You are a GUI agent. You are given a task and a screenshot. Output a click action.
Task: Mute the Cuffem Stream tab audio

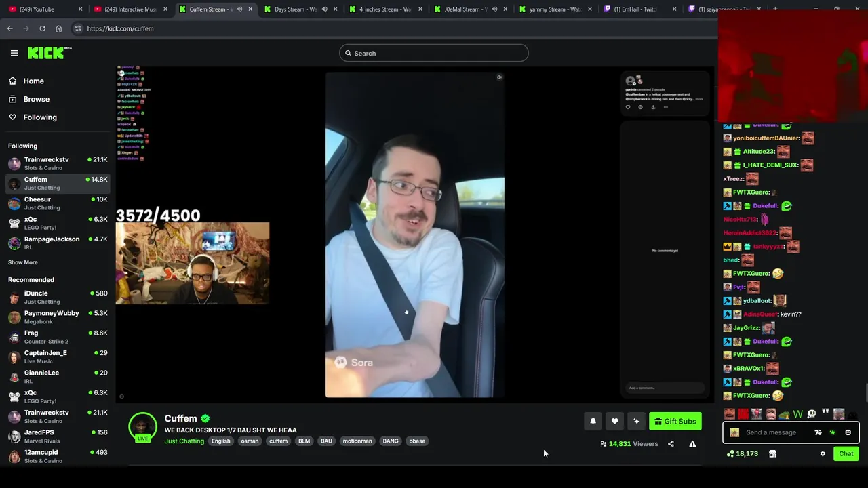(239, 9)
